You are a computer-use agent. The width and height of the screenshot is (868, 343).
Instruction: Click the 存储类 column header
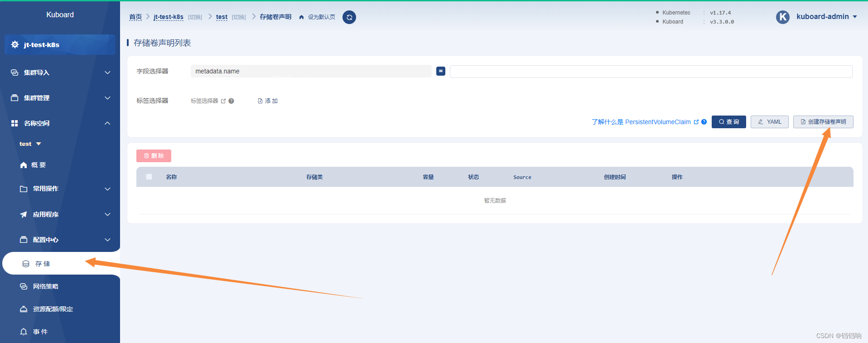click(x=314, y=177)
